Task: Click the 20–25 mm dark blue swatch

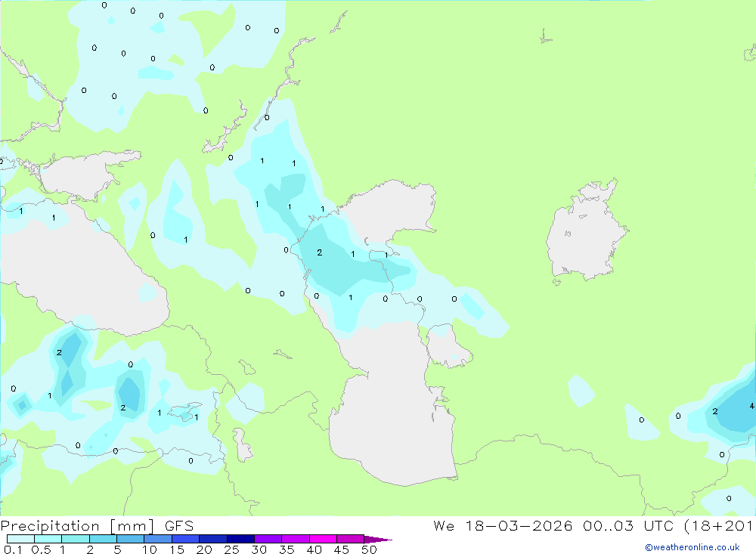Action: pos(213,539)
